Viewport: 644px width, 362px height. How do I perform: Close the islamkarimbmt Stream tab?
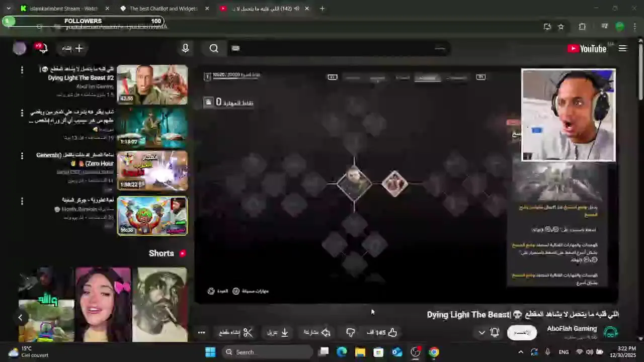107,9
